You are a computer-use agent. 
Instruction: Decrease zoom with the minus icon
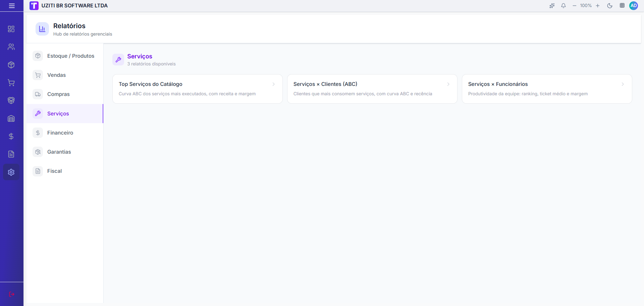pos(574,6)
